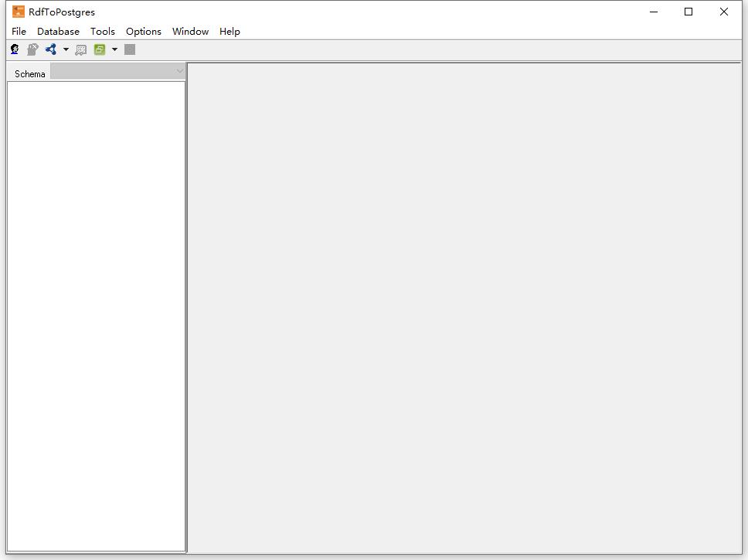This screenshot has width=748, height=560.
Task: Open the File menu
Action: tap(19, 31)
